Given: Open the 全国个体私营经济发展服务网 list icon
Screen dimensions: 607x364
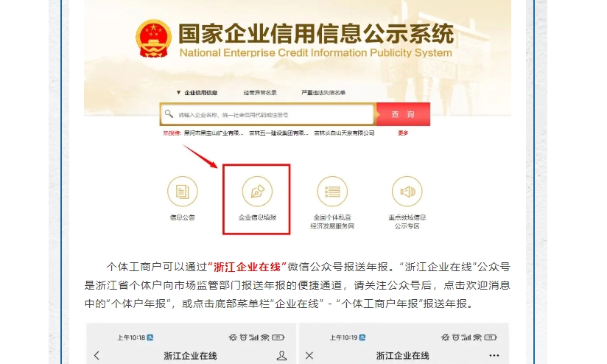Looking at the screenshot, I should (x=332, y=192).
